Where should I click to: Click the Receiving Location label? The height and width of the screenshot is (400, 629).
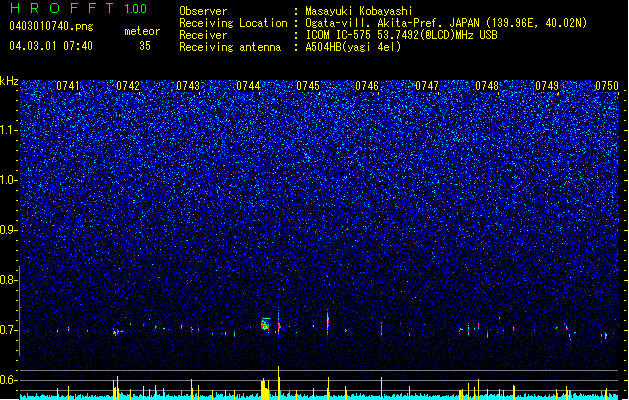click(233, 23)
